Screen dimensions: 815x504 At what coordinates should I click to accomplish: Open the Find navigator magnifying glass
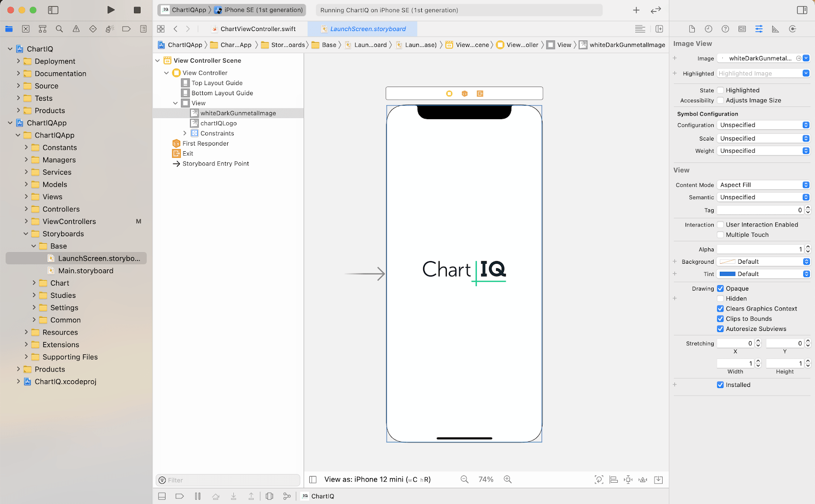(x=59, y=29)
